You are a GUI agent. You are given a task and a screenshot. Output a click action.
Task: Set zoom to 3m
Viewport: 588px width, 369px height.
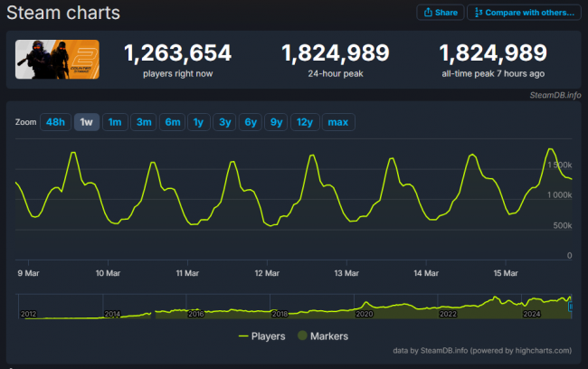point(144,122)
